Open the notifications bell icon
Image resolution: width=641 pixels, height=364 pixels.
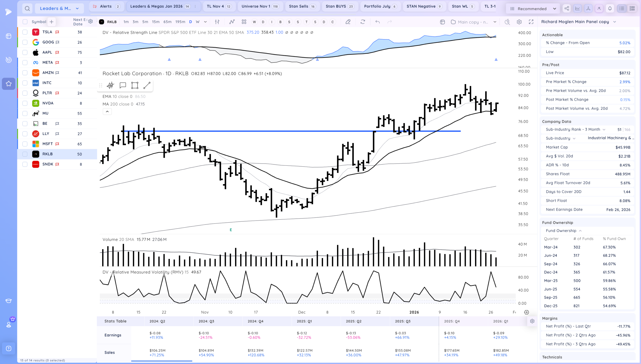(x=610, y=9)
